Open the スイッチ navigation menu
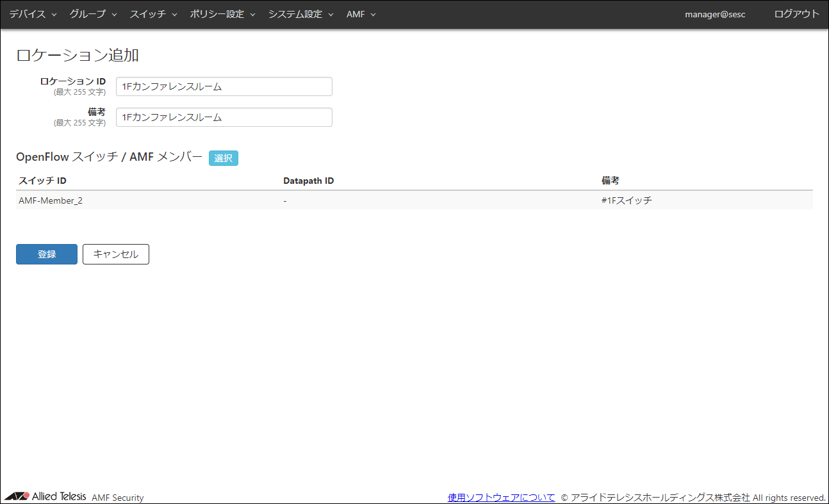This screenshot has height=504, width=829. point(153,14)
